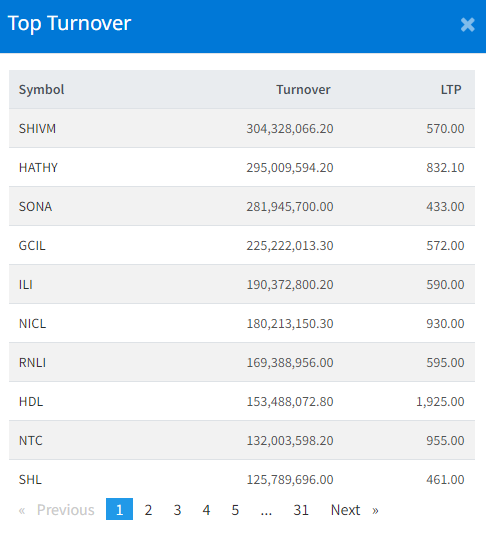Click LTP value 572.00
The image size is (486, 537).
point(445,246)
